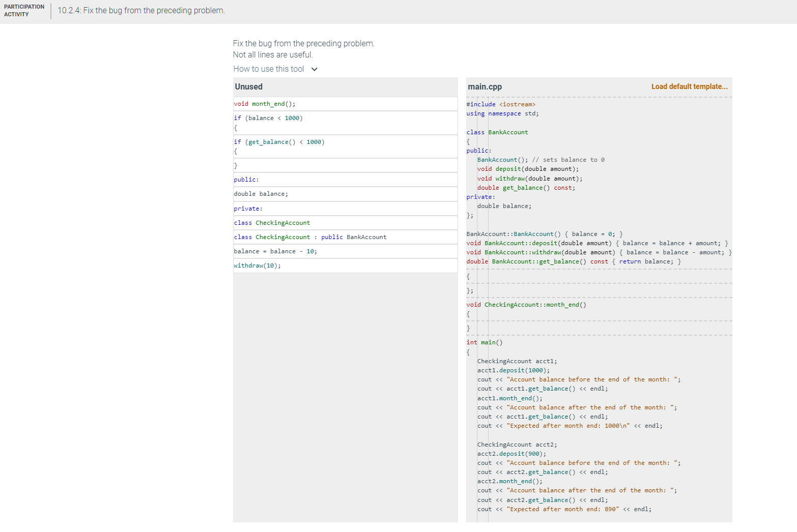Click the 'How to use this tool' text
Image resolution: width=797 pixels, height=532 pixels.
pyautogui.click(x=269, y=69)
